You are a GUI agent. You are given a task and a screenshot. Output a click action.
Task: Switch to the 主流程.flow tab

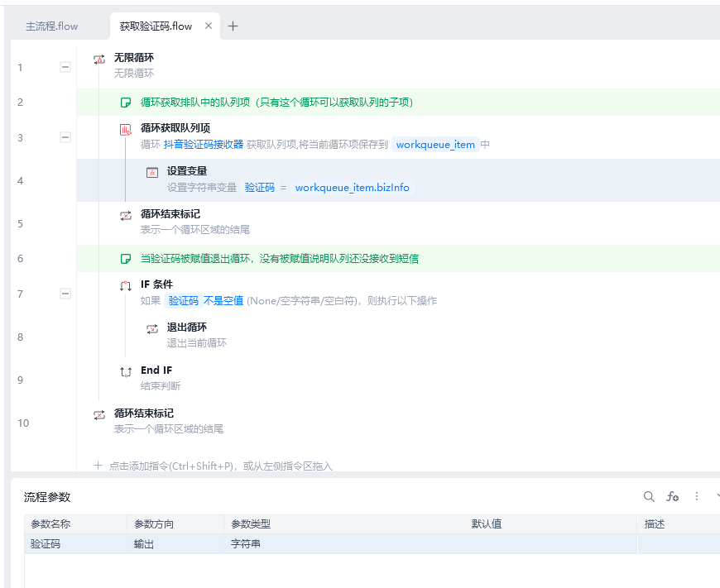tap(51, 26)
